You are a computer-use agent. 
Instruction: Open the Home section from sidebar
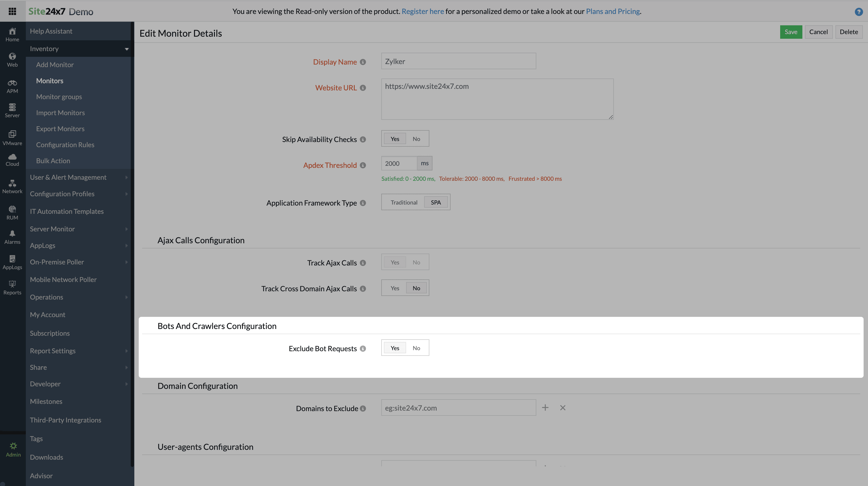point(12,34)
